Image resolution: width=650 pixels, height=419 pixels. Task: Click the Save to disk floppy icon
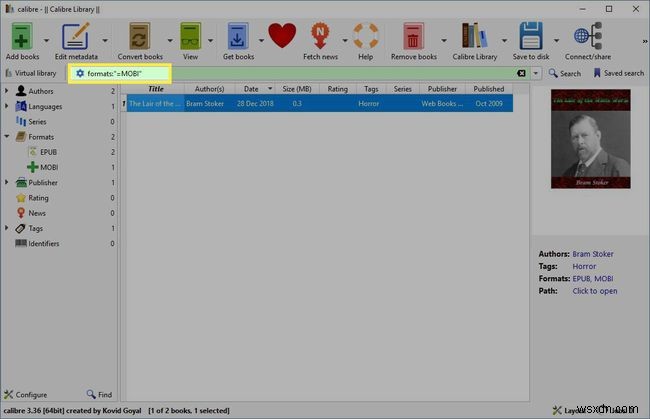531,36
